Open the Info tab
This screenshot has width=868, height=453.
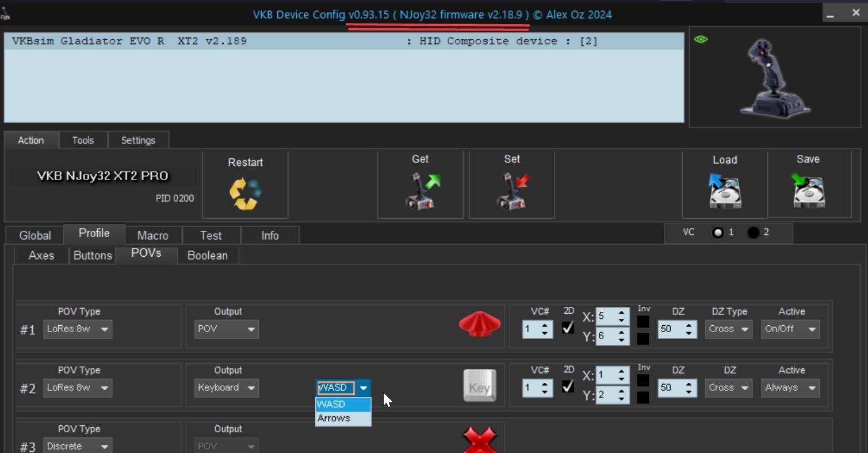click(x=270, y=235)
